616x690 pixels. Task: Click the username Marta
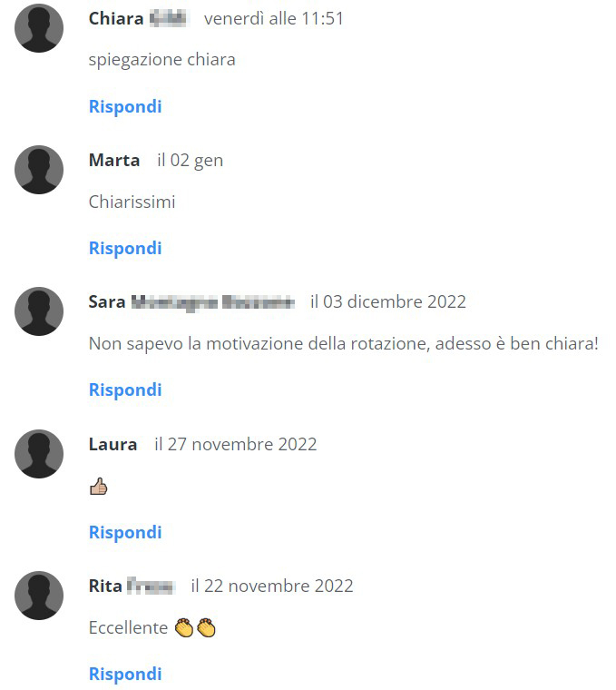114,160
